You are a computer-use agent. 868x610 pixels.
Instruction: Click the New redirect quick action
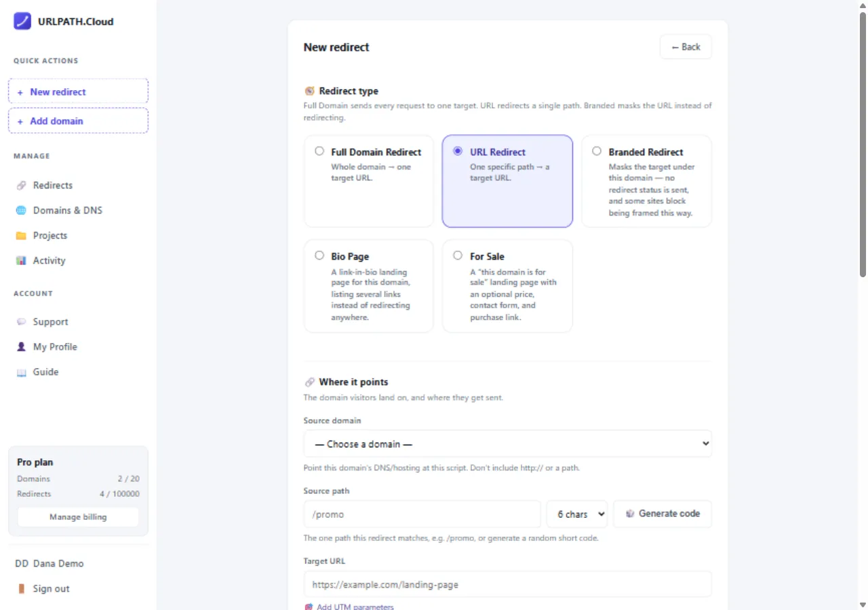(x=78, y=91)
